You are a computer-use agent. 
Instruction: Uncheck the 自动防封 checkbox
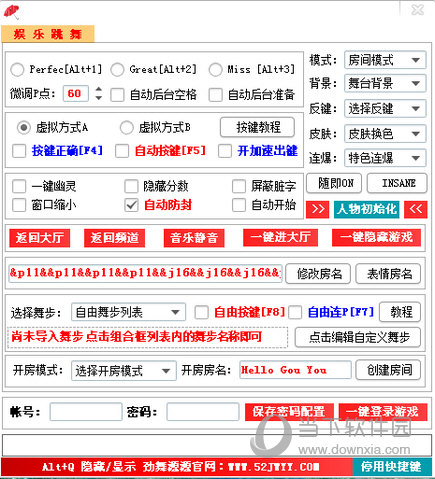[x=131, y=205]
